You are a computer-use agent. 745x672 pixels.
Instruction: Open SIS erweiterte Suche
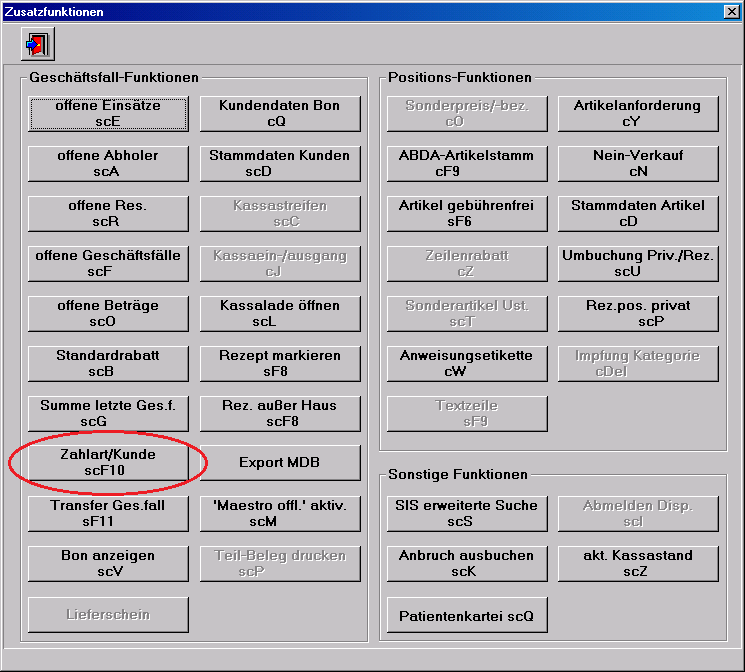[467, 513]
